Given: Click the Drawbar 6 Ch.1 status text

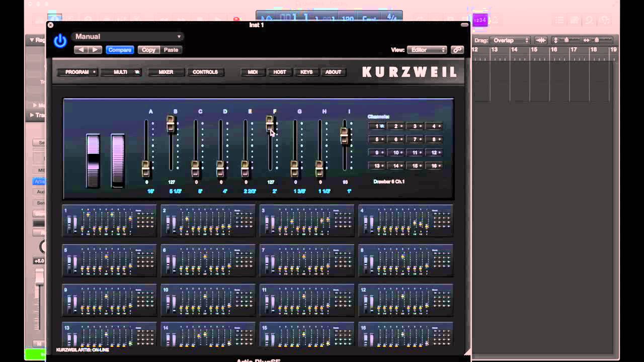Looking at the screenshot, I should pos(389,182).
